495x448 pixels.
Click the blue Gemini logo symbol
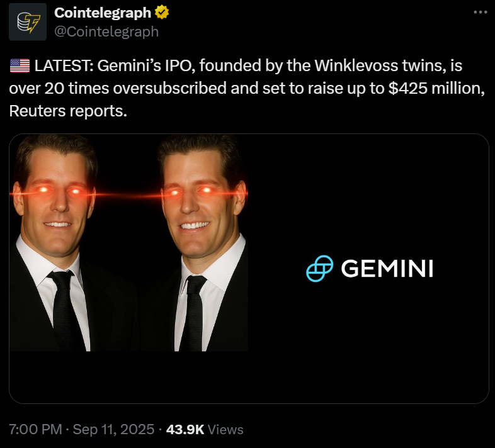click(x=319, y=269)
